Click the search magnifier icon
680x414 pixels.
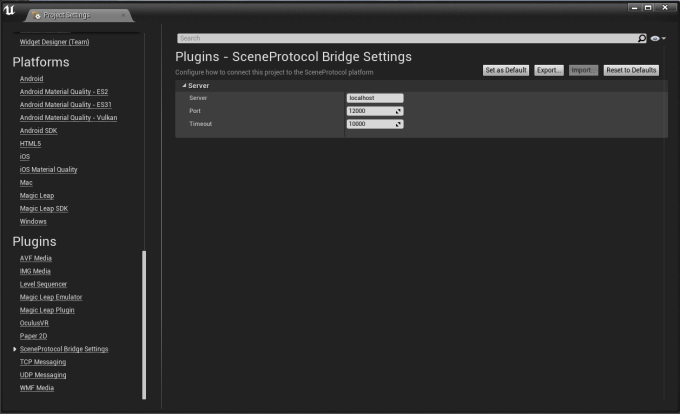642,38
